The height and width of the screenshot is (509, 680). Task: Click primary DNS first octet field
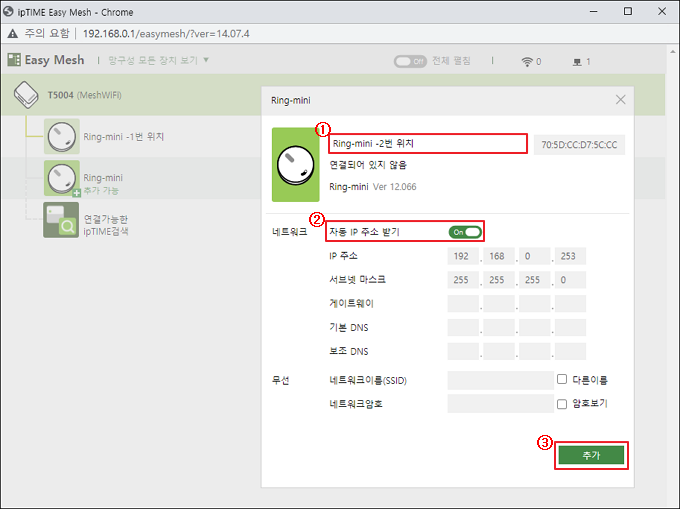click(463, 327)
